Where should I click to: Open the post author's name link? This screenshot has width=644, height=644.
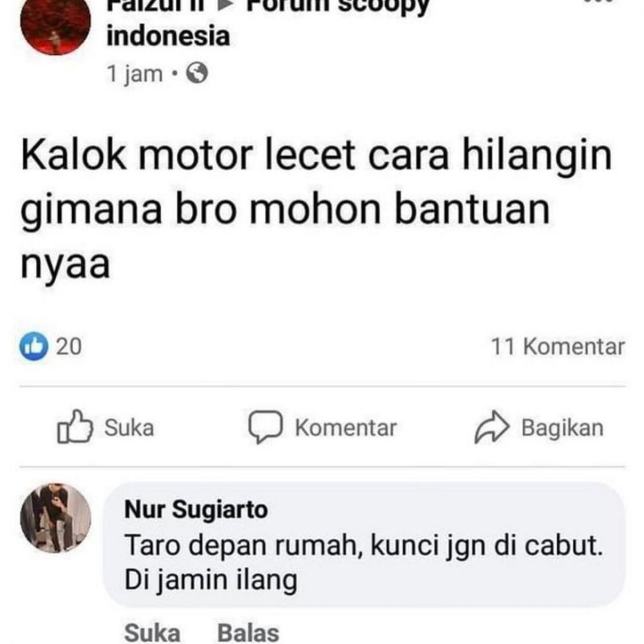pos(155,5)
